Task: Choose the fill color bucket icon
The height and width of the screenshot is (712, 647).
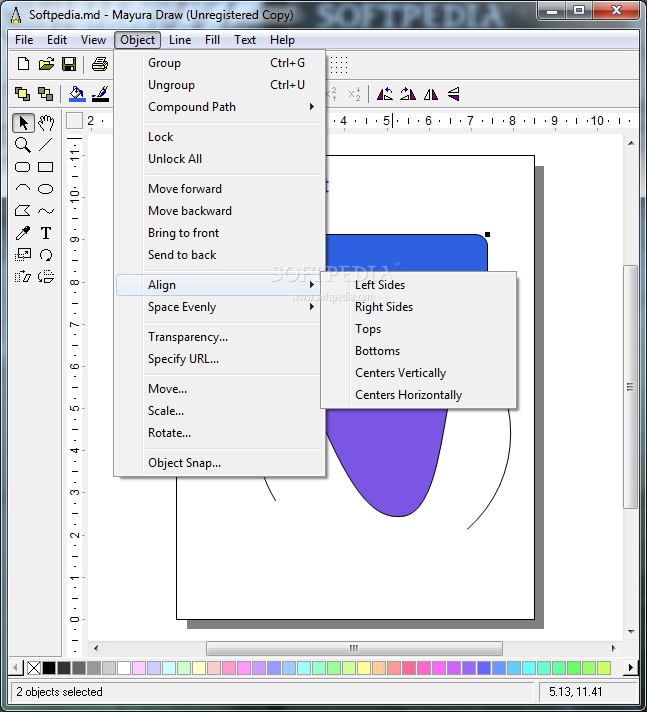Action: pyautogui.click(x=77, y=94)
